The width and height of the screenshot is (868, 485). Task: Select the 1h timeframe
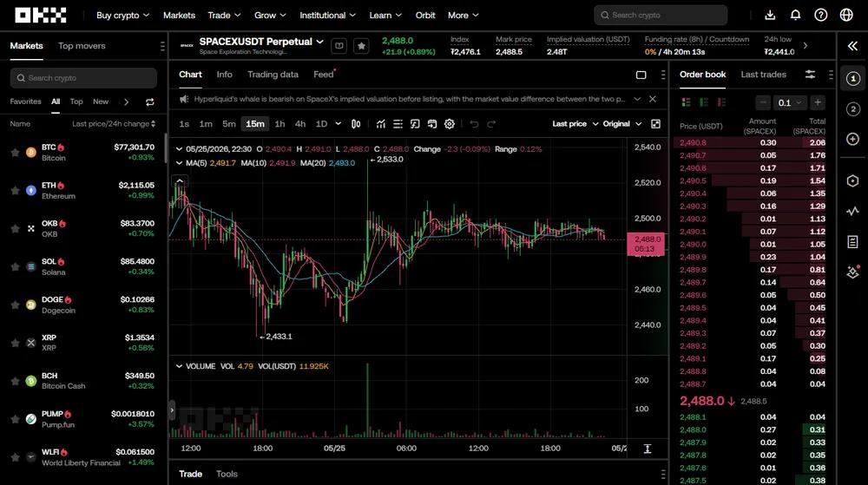280,124
